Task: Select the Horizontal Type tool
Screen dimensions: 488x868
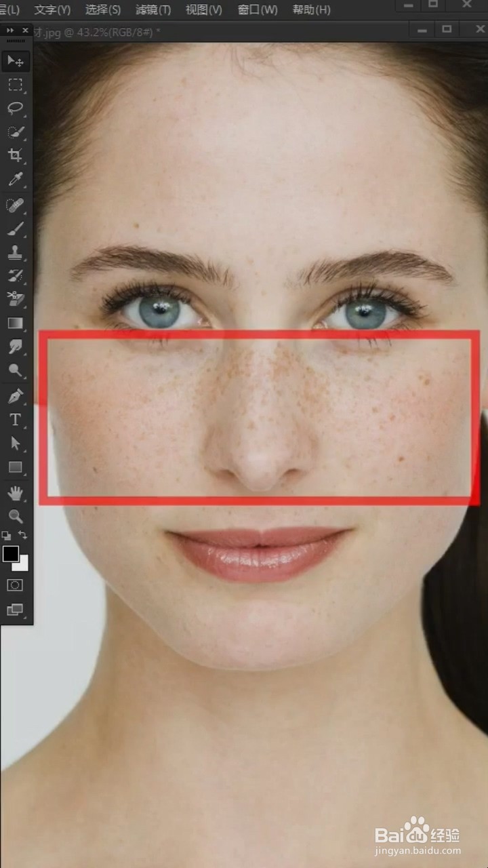Action: (15, 419)
